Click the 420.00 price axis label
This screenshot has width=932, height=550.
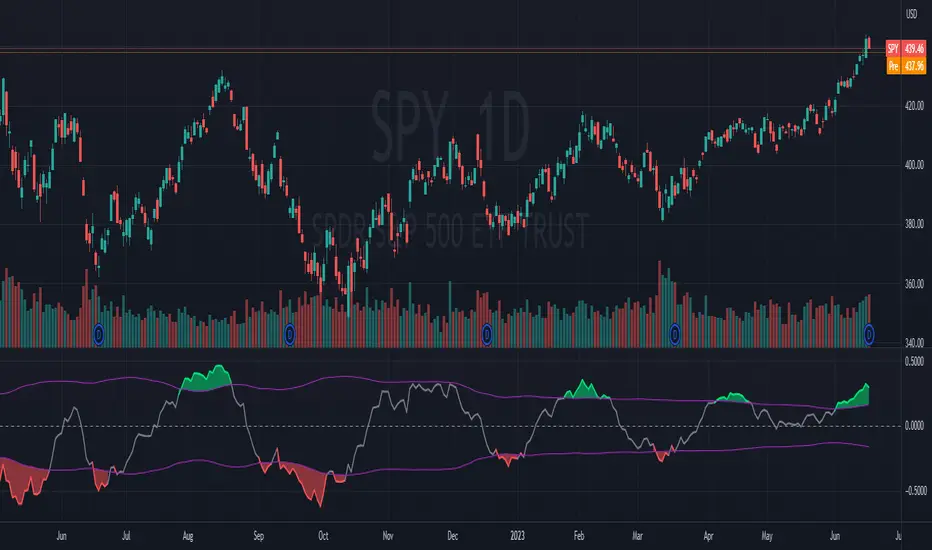914,106
